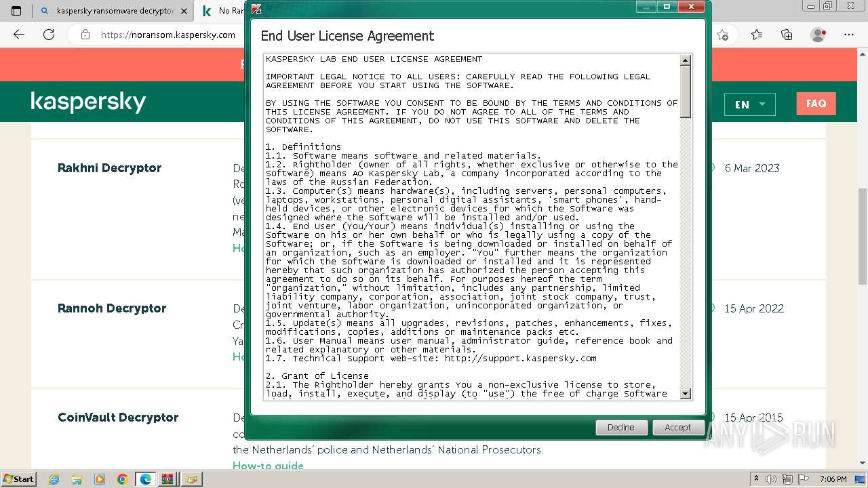868x488 pixels.
Task: Open the FAQ page button
Action: point(816,104)
